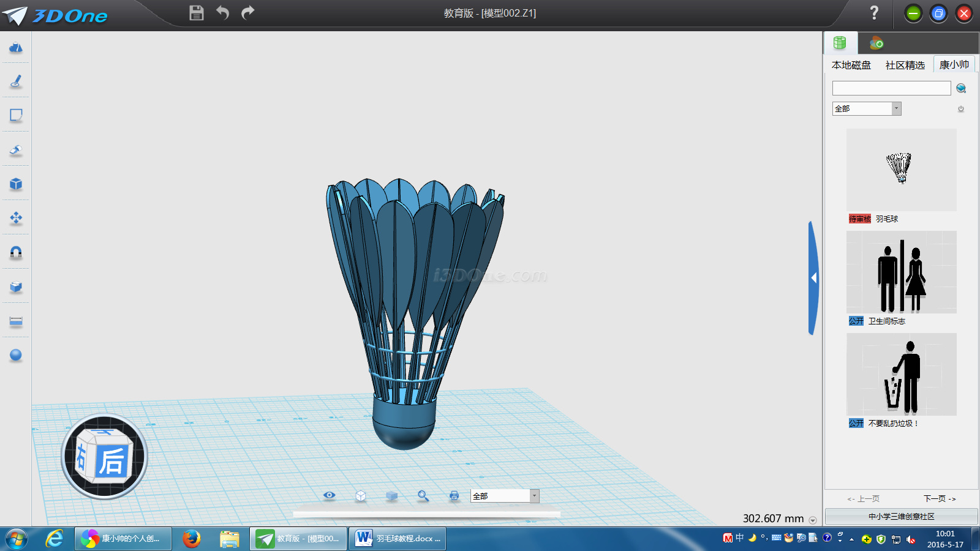
Task: Click the magnet snap tool icon
Action: pyautogui.click(x=16, y=252)
